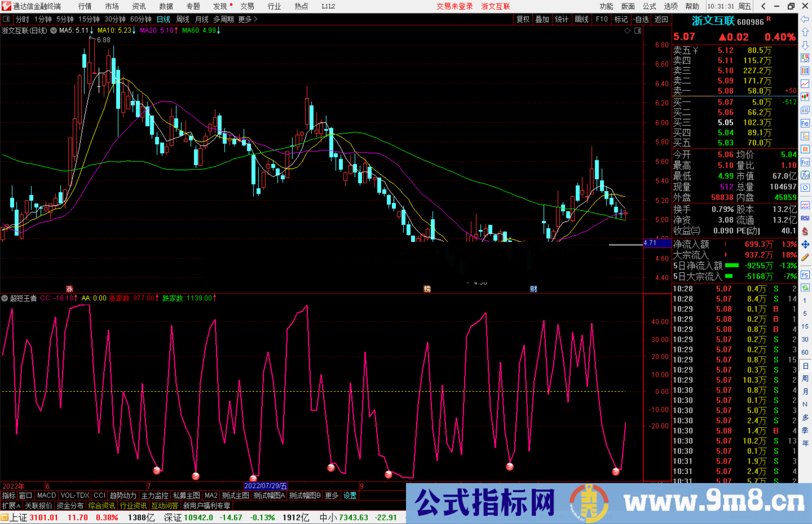Click the 上证 index icon at bottom left
The height and width of the screenshot is (524, 812).
(x=6, y=517)
